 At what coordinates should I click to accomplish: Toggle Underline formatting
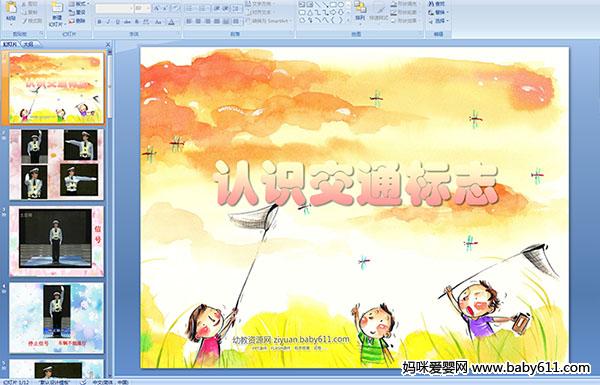tap(117, 22)
